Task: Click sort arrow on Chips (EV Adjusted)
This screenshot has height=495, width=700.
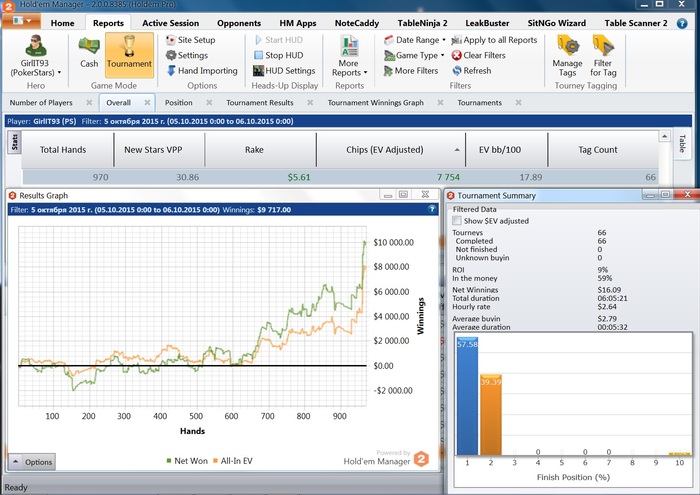Action: pos(457,150)
